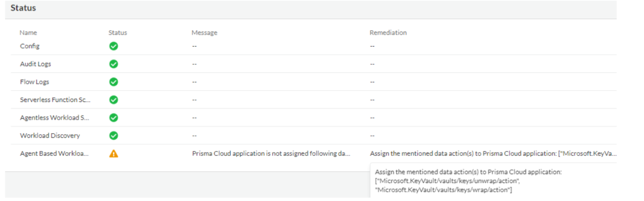This screenshot has width=644, height=201.
Task: Select the Audit Logs row name
Action: (x=35, y=64)
